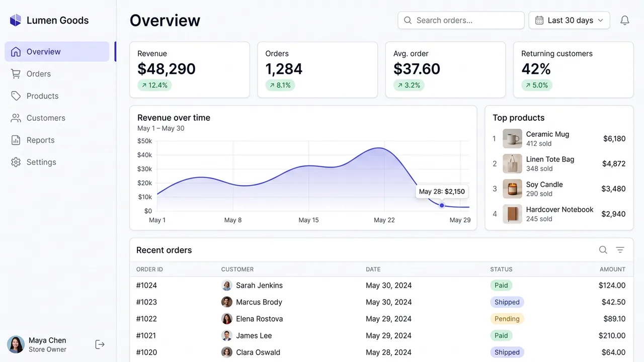Click Elena Rostova's avatar in orders

pyautogui.click(x=227, y=319)
